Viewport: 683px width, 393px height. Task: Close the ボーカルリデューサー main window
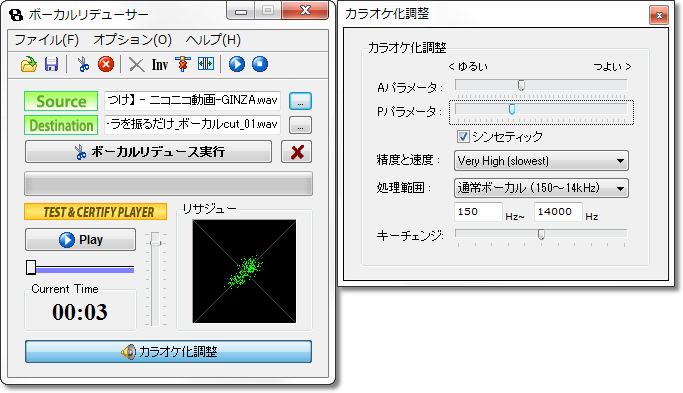click(305, 10)
